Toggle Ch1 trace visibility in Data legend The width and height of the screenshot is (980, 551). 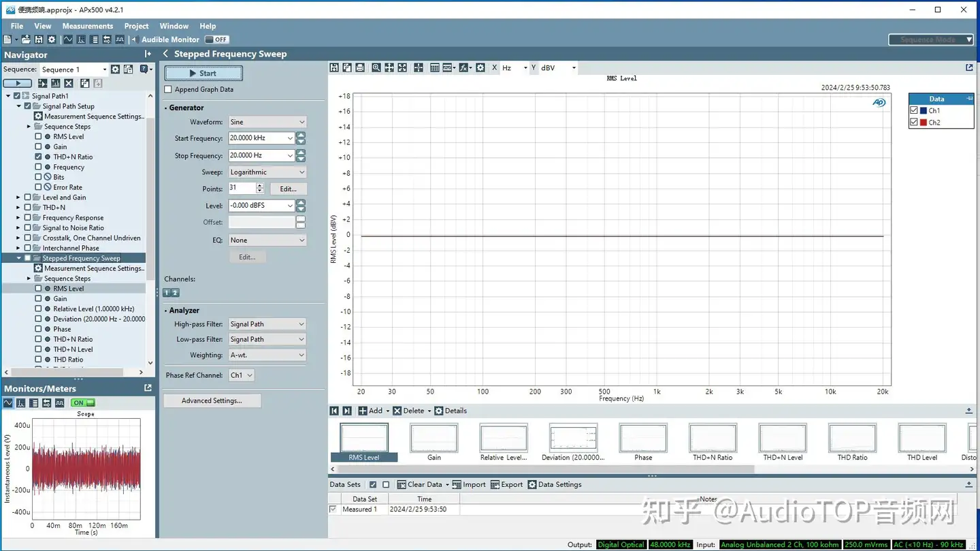pos(914,110)
